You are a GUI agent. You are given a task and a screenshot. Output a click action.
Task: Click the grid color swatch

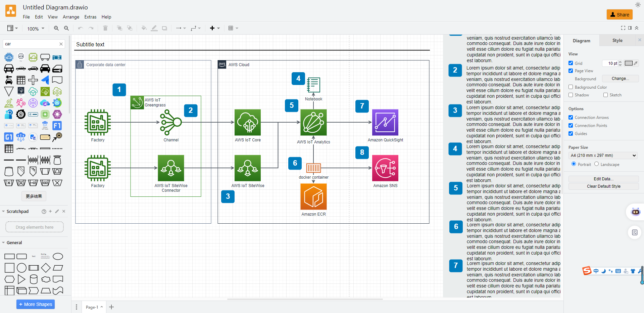(x=629, y=63)
